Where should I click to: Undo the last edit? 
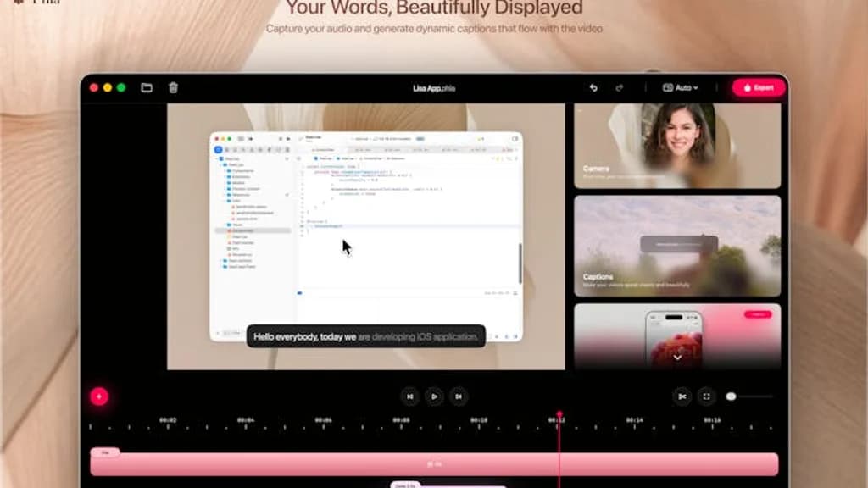[593, 86]
